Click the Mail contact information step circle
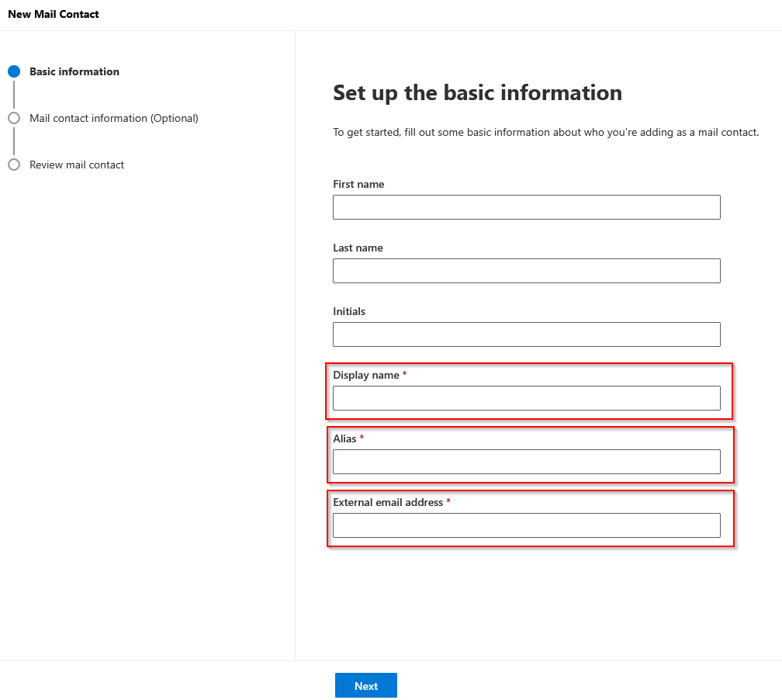This screenshot has height=700, width=782. pos(14,118)
